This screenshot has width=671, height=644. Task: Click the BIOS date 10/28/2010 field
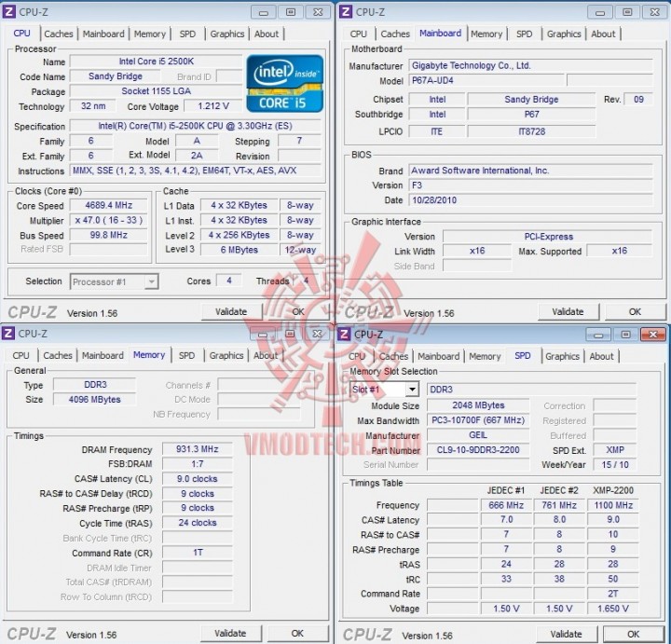(x=530, y=200)
